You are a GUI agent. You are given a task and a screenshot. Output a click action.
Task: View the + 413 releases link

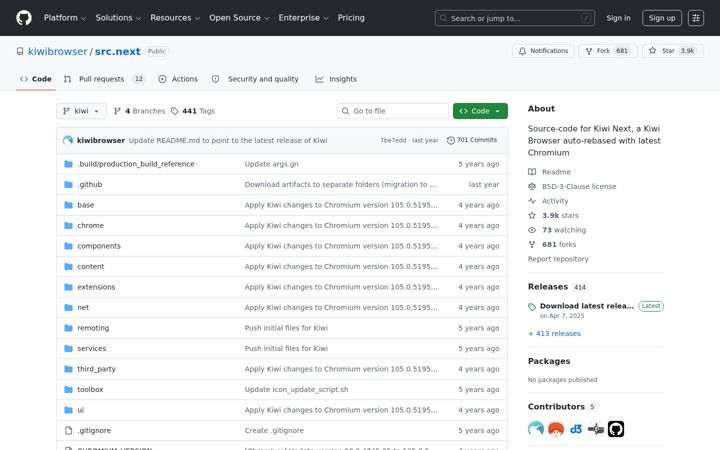coord(554,333)
